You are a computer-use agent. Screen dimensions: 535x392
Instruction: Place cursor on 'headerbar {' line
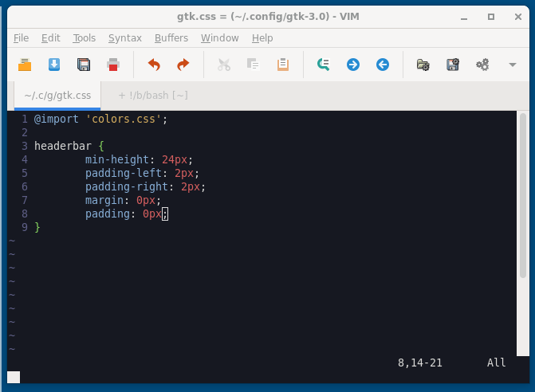[69, 146]
